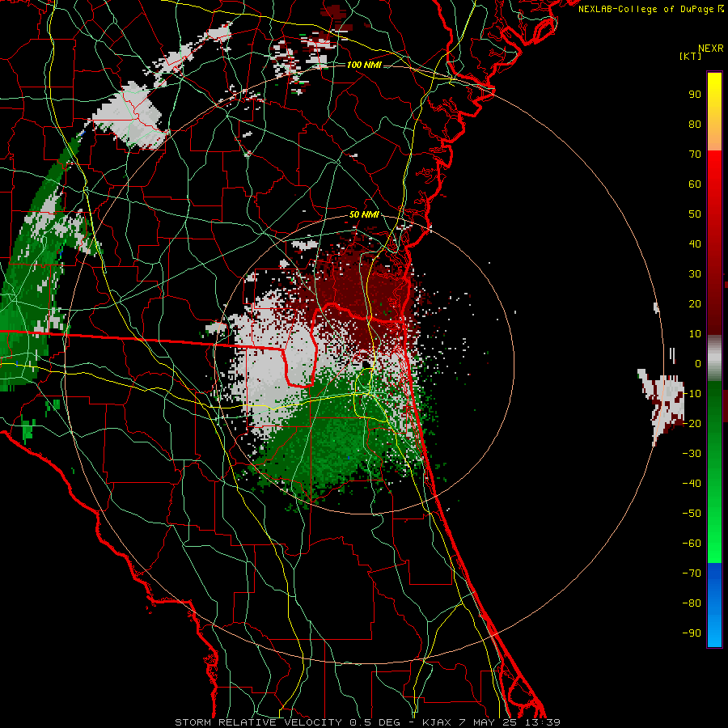Click the 40 value on velocity scale

tap(695, 244)
